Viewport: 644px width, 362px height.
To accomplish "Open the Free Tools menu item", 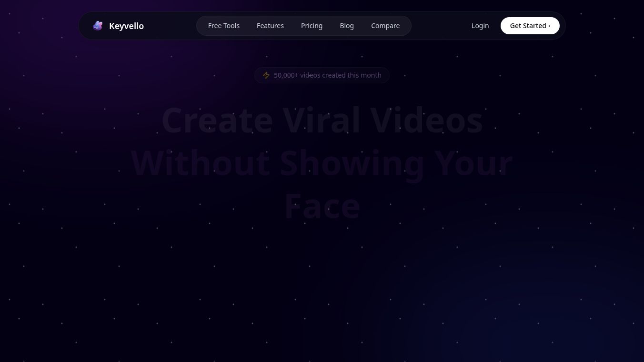I will 224,26.
